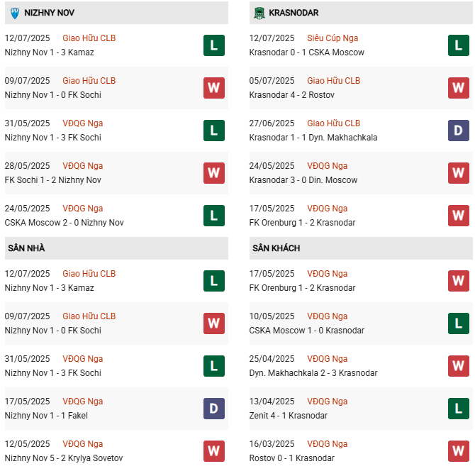The height and width of the screenshot is (476, 475).
Task: Click the Nizhny Nov team logo
Action: [14, 13]
